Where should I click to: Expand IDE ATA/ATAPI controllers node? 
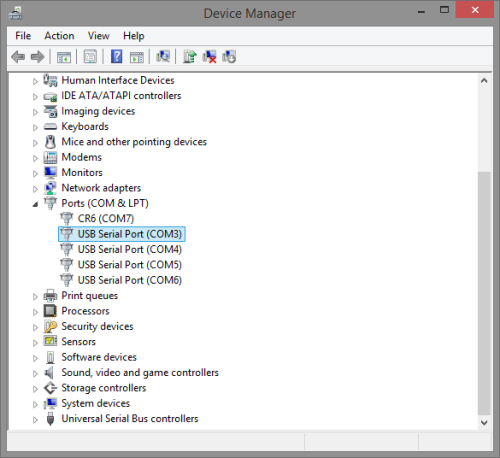(x=35, y=97)
